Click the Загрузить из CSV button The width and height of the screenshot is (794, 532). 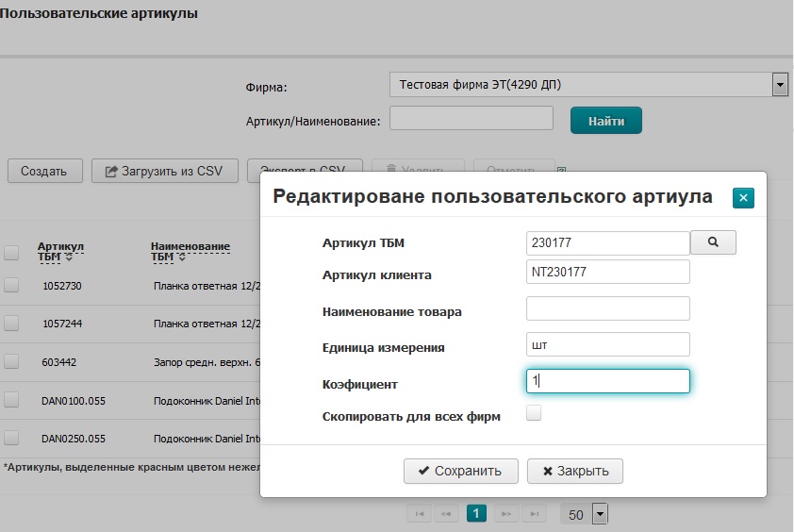click(x=164, y=171)
